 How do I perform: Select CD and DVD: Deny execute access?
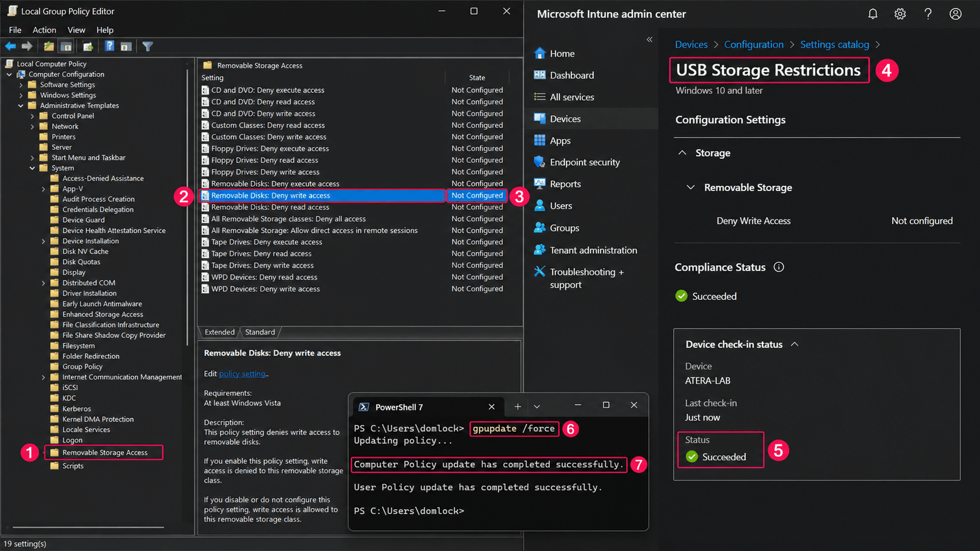coord(267,90)
